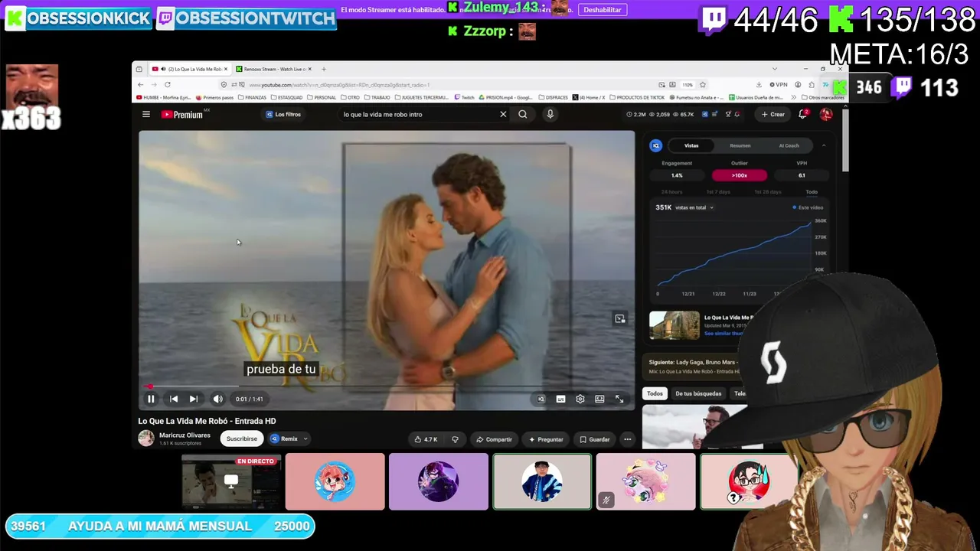Screen dimensions: 980x551
Task: Dislike the video
Action: [x=455, y=439]
